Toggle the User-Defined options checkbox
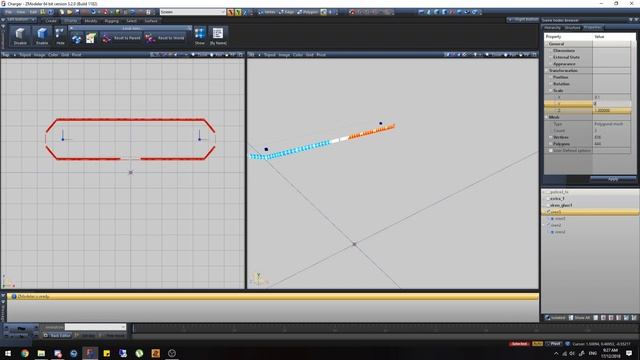The width and height of the screenshot is (640, 360). point(551,151)
